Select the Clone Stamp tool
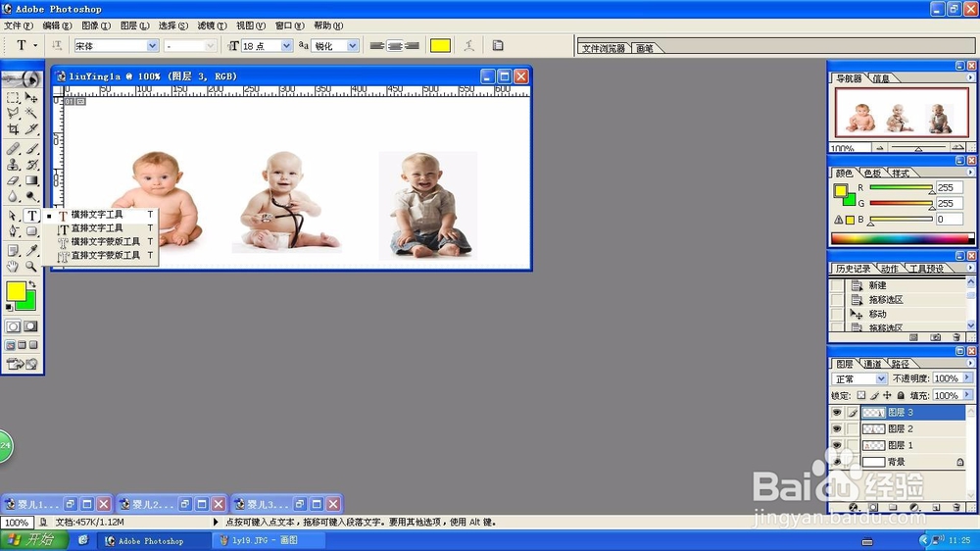Screen dimensions: 980x551 coord(13,165)
